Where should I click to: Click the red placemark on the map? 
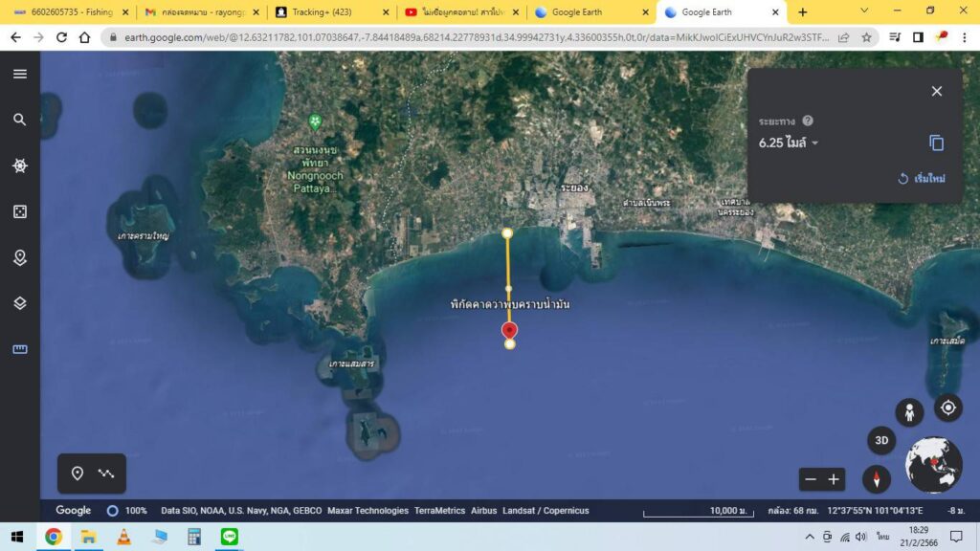click(509, 330)
